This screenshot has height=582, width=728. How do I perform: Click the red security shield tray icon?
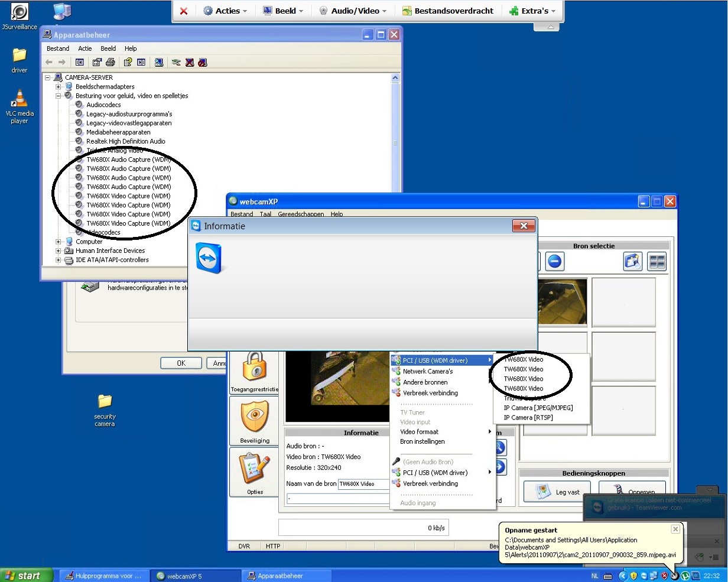click(664, 576)
